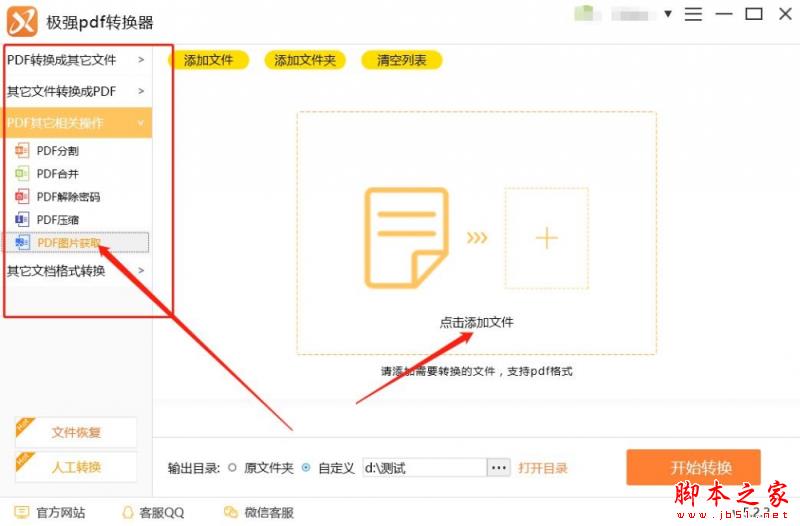This screenshot has height=526, width=800.
Task: Click the 添加文件夹 button
Action: point(305,60)
